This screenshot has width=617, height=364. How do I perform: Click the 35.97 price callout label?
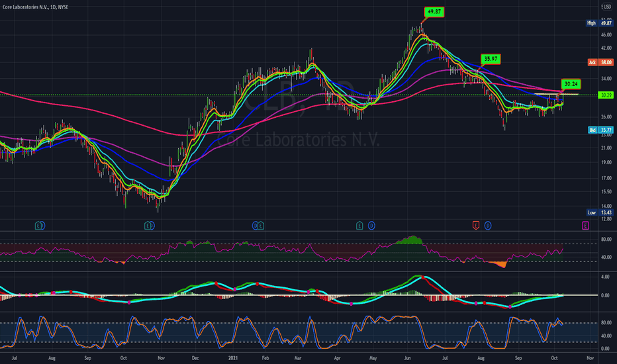491,59
